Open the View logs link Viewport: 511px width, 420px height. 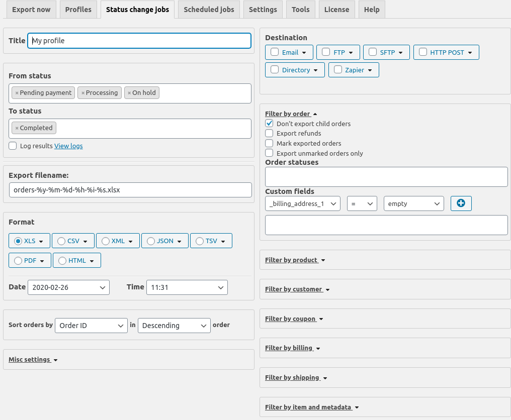pos(68,146)
